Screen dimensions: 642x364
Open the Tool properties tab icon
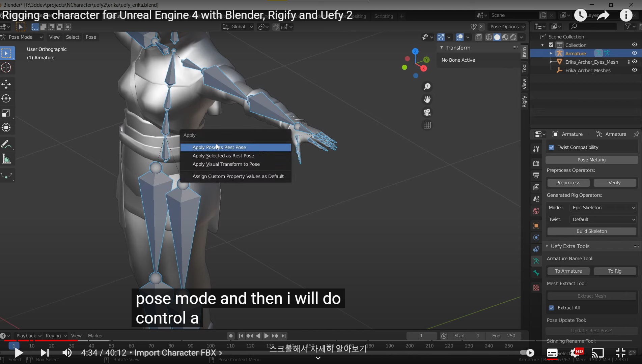[536, 149]
